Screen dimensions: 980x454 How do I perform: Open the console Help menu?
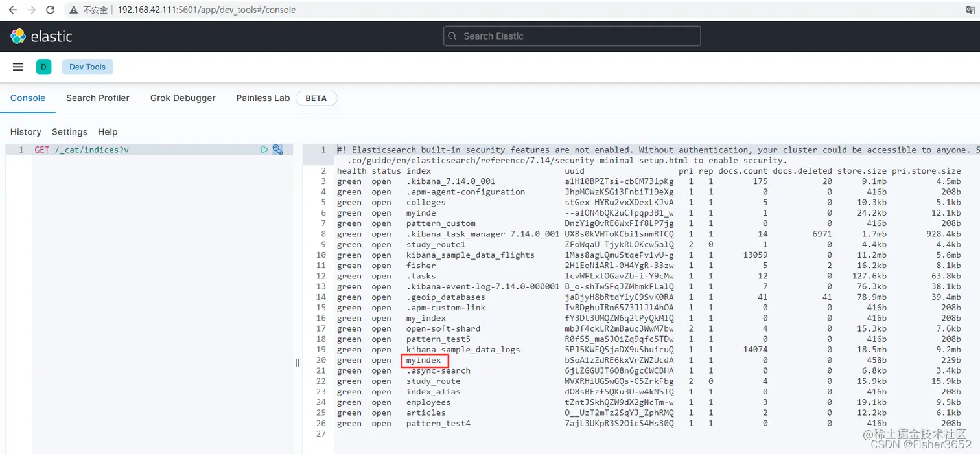tap(108, 131)
